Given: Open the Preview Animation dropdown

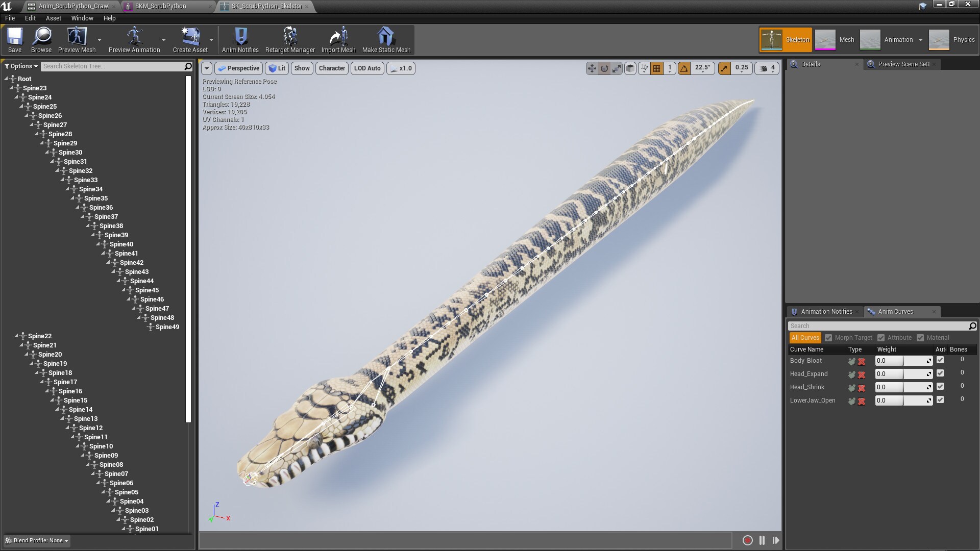Looking at the screenshot, I should tap(163, 40).
